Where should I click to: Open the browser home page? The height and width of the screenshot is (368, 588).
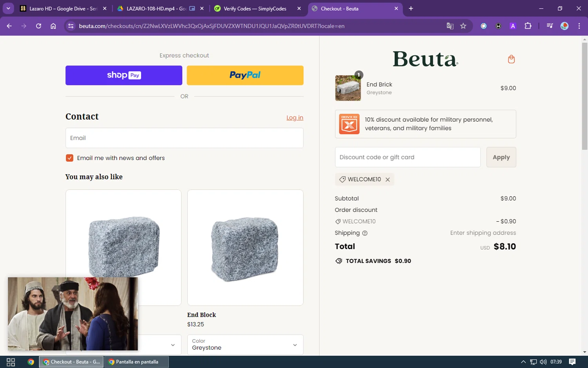tap(53, 26)
